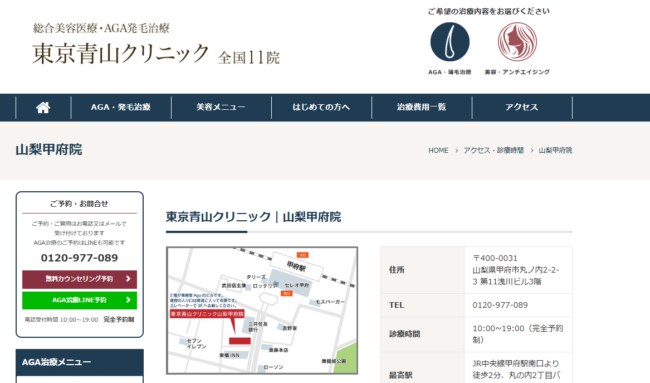This screenshot has height=383, width=650.
Task: Open the 美容メニュー menu item
Action: pyautogui.click(x=221, y=107)
